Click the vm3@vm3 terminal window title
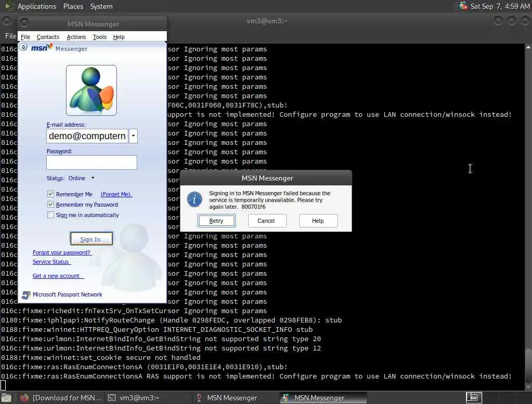This screenshot has width=532, height=404. click(x=267, y=21)
